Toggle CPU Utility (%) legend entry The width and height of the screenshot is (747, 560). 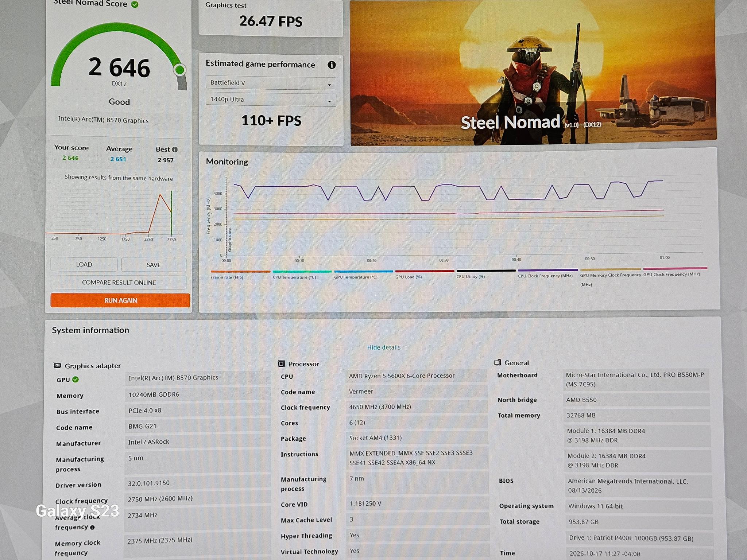pyautogui.click(x=486, y=274)
